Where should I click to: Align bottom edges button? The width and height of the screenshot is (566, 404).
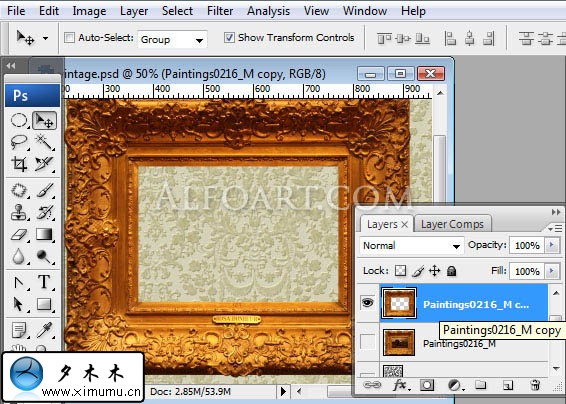(422, 38)
